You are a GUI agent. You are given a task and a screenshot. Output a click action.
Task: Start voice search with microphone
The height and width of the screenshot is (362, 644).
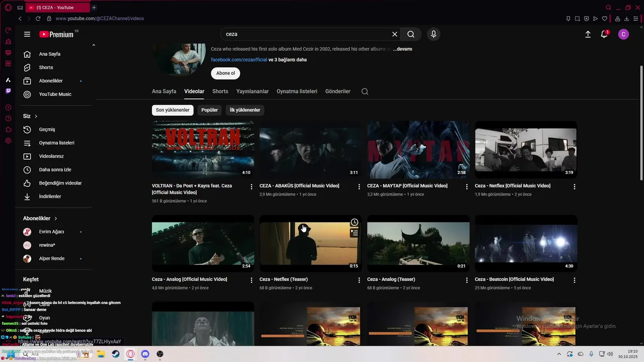434,34
